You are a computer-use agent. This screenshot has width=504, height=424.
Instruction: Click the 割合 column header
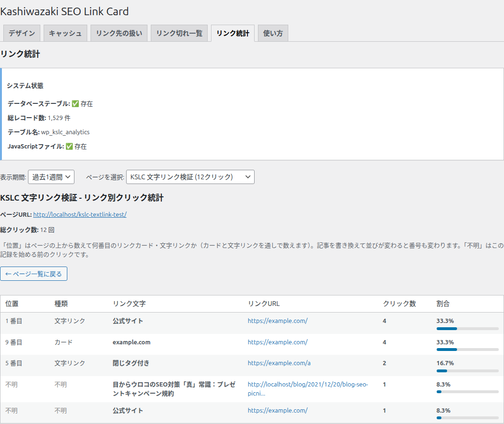pos(443,304)
